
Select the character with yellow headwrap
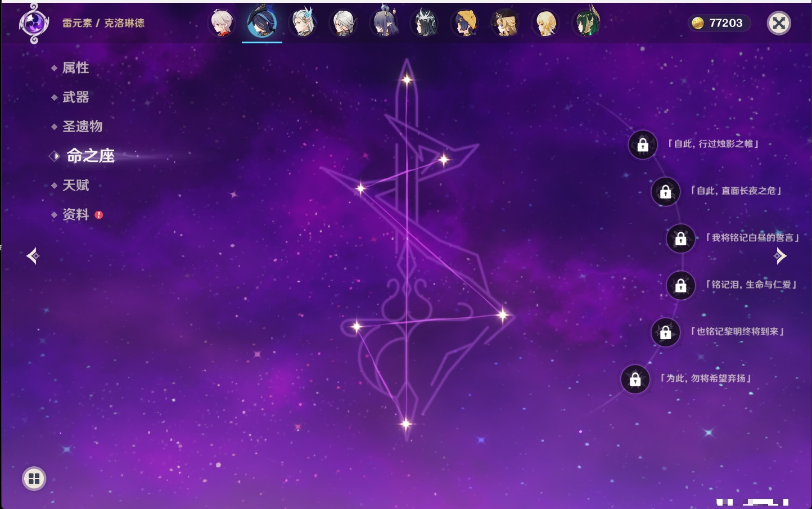point(465,24)
